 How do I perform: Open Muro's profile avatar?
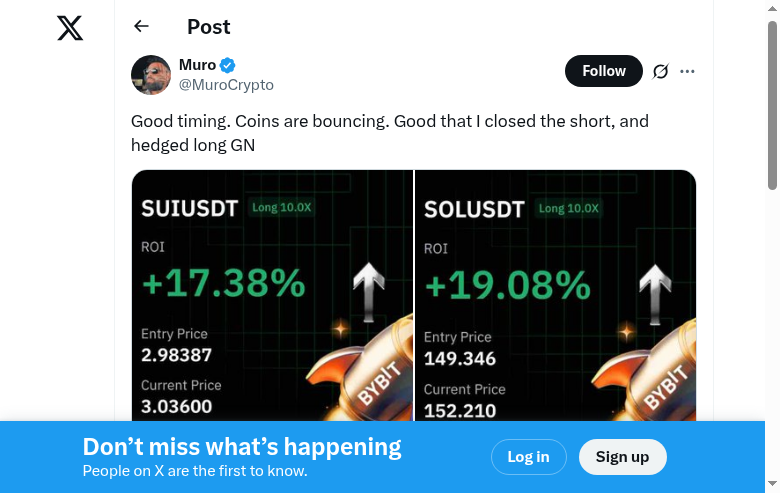tap(151, 75)
